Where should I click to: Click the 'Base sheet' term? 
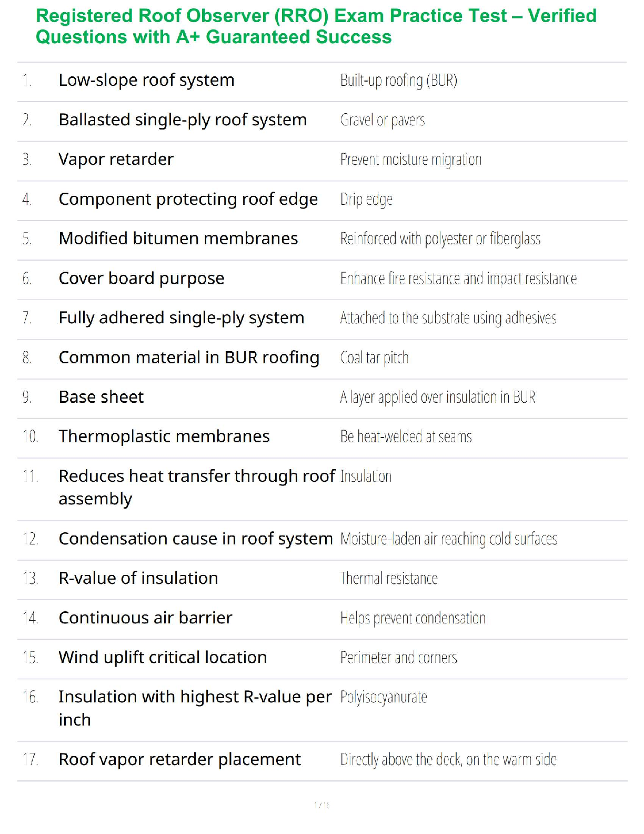[x=101, y=397]
